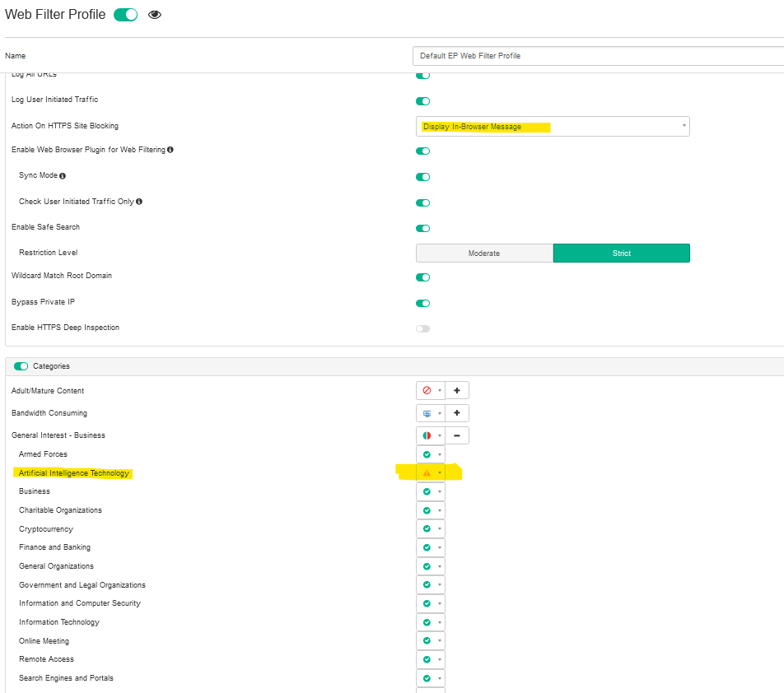Disable the Web Filter Profile toggle
The height and width of the screenshot is (693, 784).
tap(126, 15)
